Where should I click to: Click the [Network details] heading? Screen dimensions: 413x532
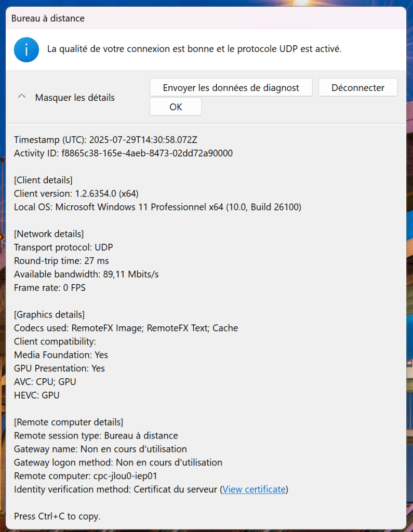pos(49,234)
